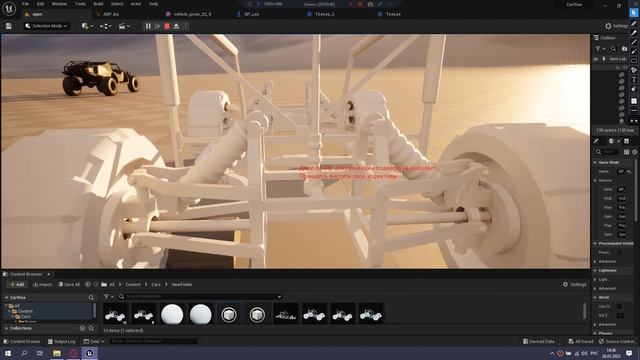640x360 pixels.
Task: Pause the running simulation
Action: (148, 26)
